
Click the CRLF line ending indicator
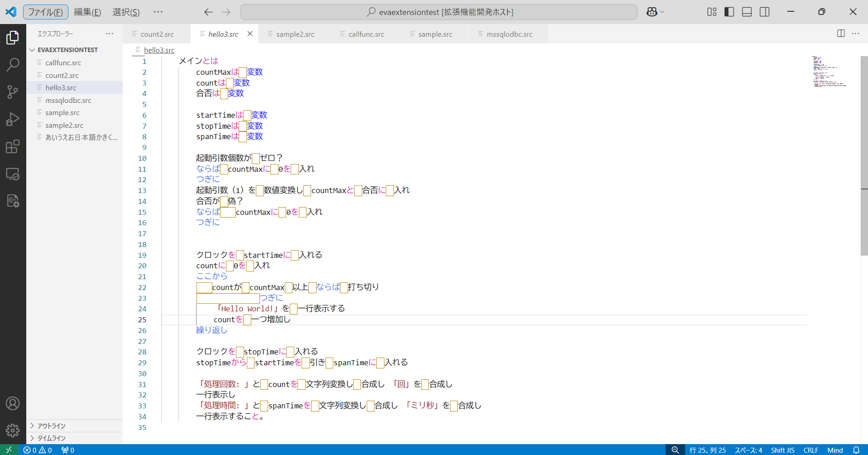point(810,450)
